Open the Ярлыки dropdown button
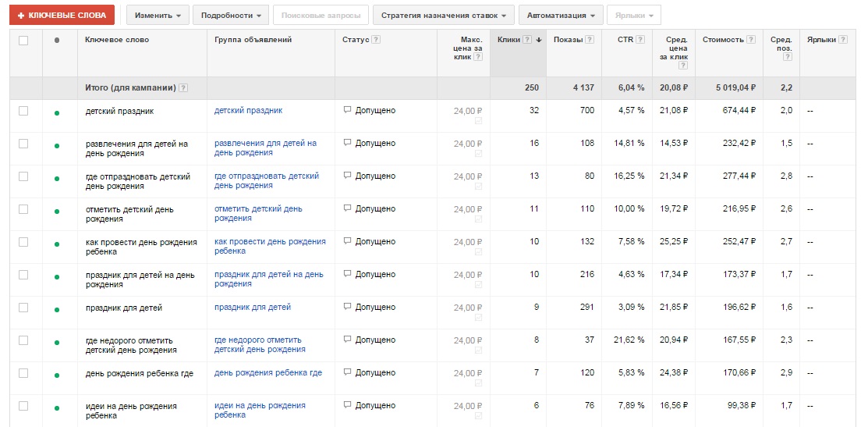This screenshot has height=427, width=868. (x=634, y=15)
